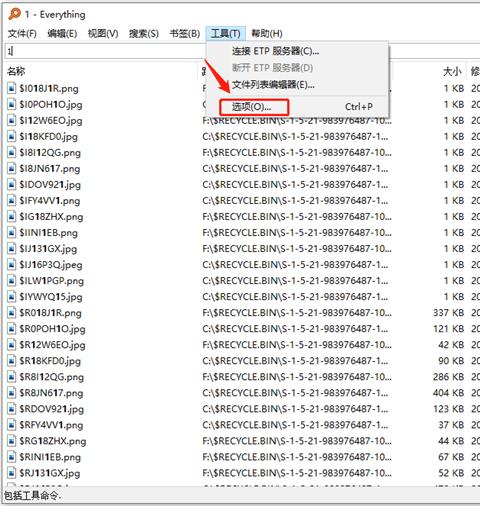The width and height of the screenshot is (480, 506).
Task: Click file icon of $IJ16P3Q.jpeg
Action: point(12,264)
